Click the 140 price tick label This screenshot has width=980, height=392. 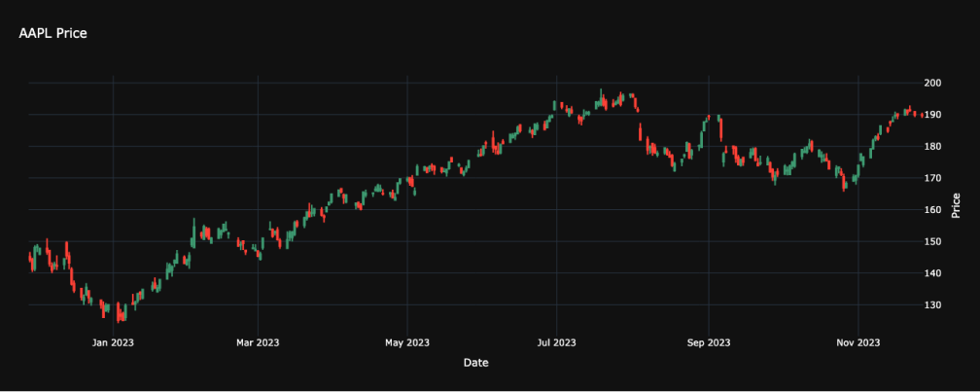pyautogui.click(x=933, y=273)
